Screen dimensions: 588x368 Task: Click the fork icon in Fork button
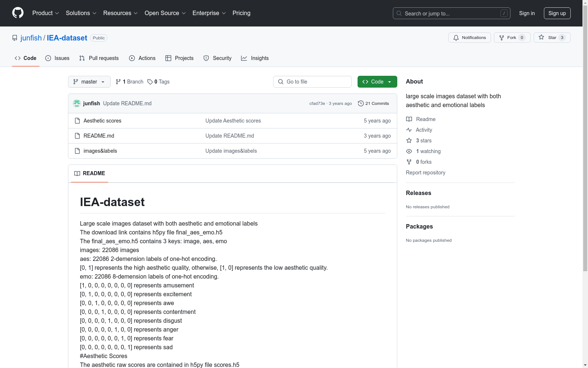click(502, 38)
